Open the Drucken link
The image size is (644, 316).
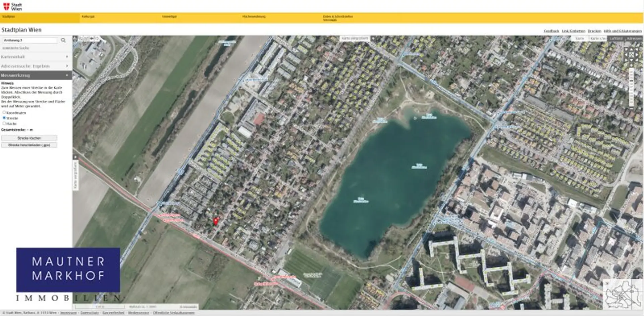coord(594,31)
